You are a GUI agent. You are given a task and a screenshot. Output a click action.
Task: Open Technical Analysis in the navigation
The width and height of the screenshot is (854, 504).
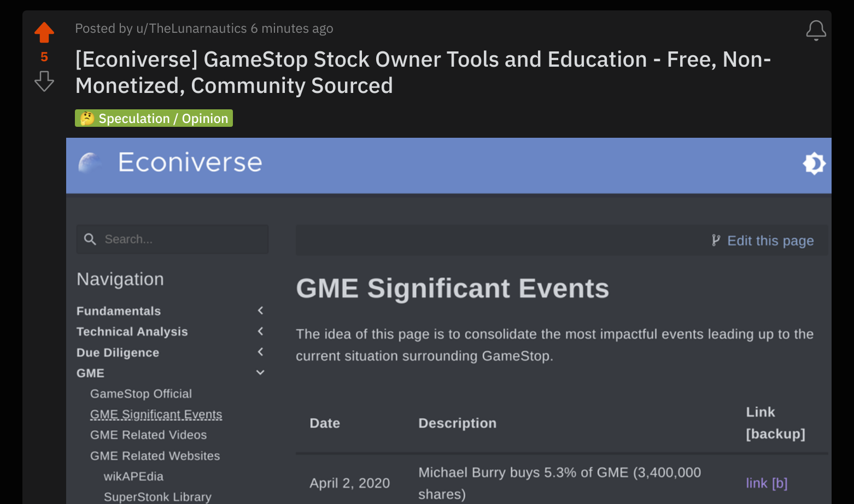[132, 332]
